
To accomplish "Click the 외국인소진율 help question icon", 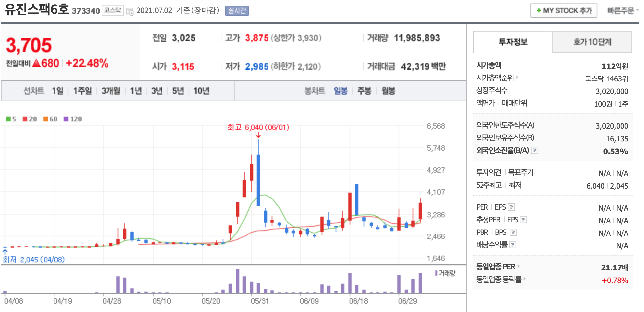I will [535, 151].
